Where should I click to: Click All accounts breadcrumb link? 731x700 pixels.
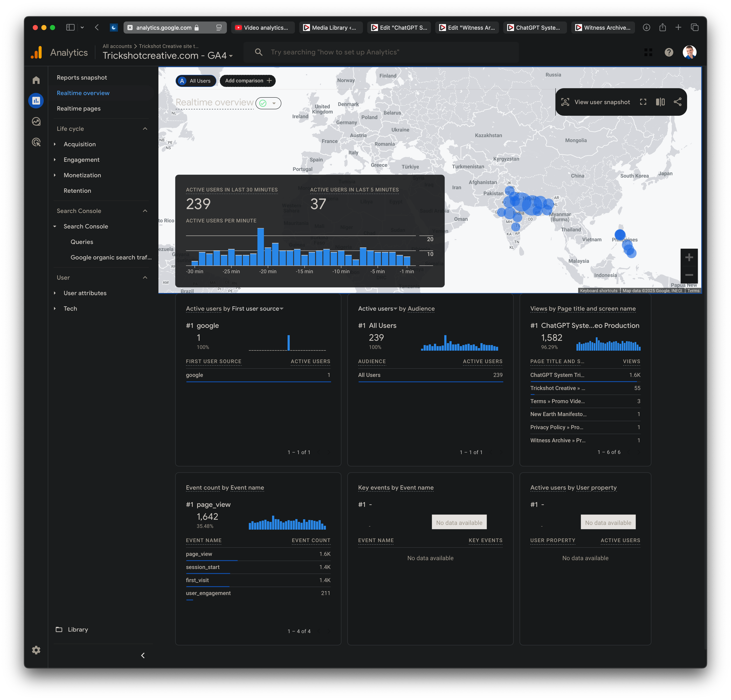117,46
